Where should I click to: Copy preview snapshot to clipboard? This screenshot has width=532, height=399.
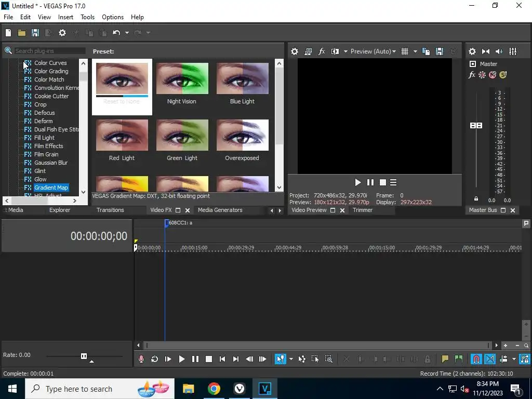[x=426, y=51]
